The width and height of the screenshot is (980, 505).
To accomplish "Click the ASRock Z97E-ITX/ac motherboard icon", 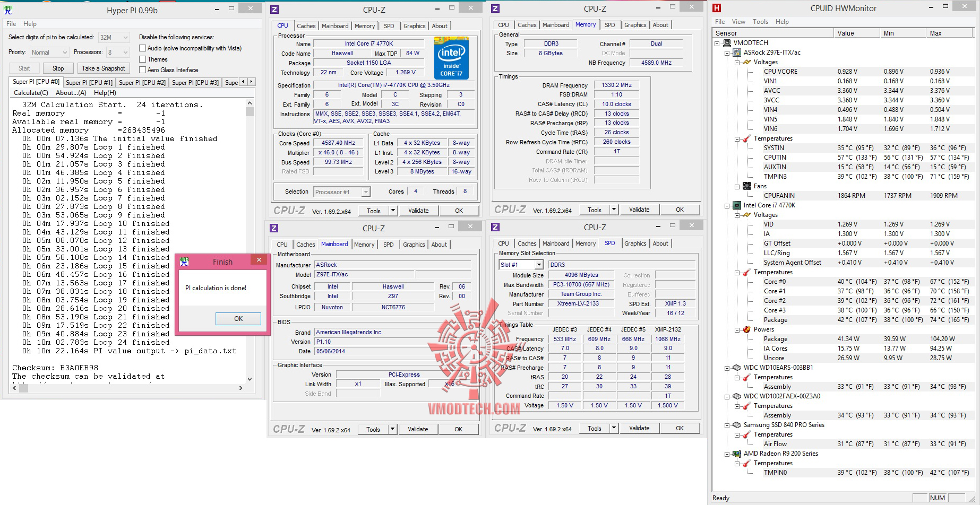I will (737, 53).
